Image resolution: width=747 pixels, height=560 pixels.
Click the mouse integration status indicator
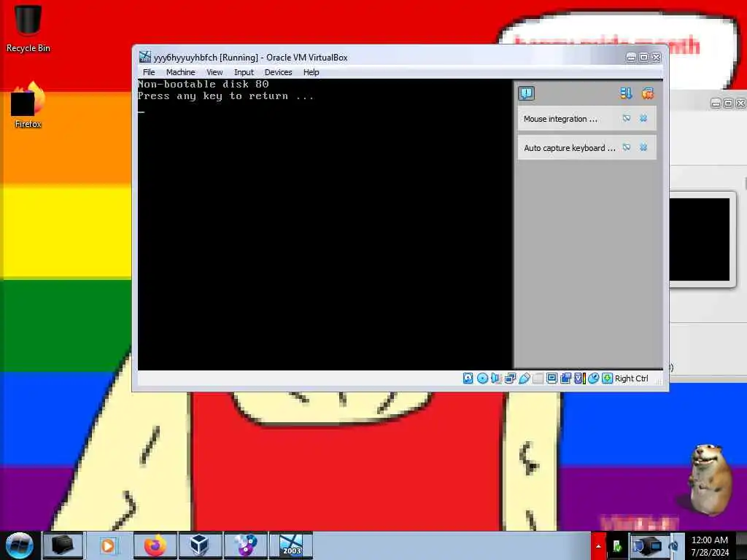[593, 378]
